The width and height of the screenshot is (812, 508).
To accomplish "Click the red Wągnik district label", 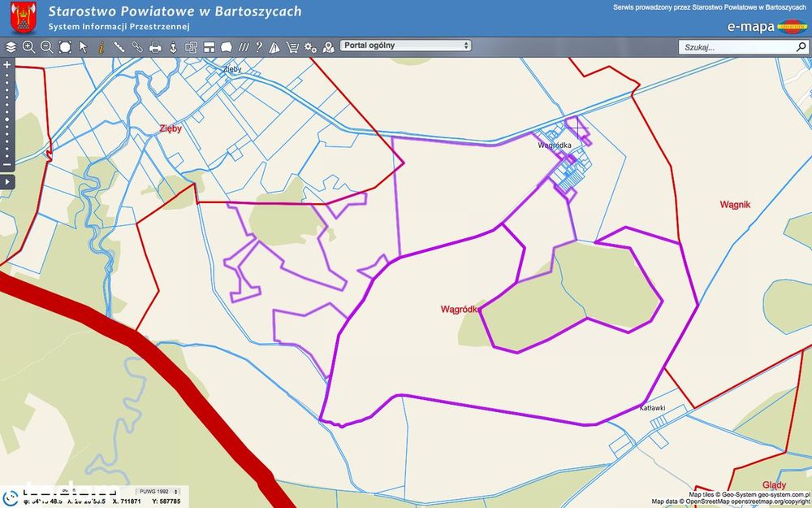I will (x=735, y=205).
